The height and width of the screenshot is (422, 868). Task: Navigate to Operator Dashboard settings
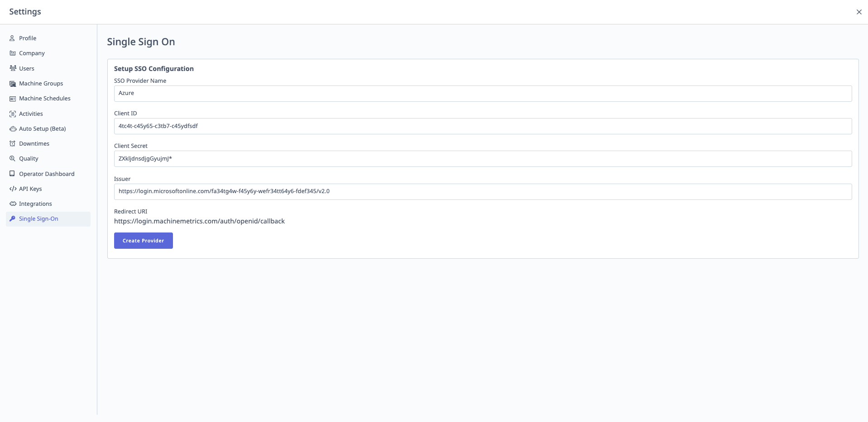tap(46, 174)
